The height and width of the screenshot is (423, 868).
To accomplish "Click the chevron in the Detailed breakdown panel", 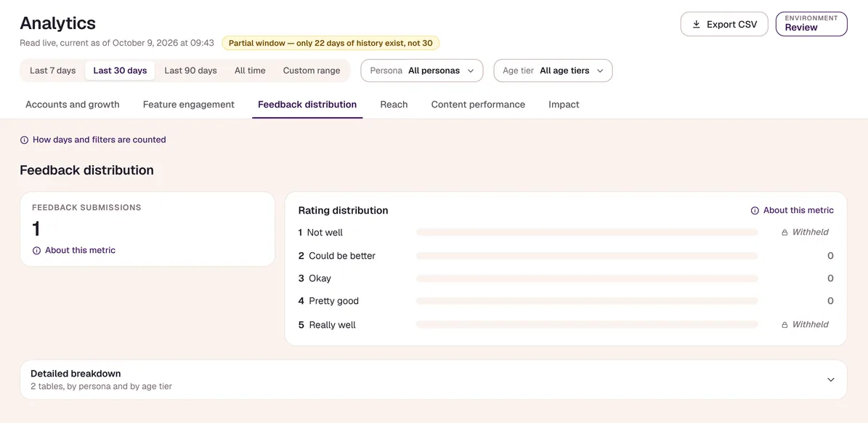I will click(x=830, y=379).
